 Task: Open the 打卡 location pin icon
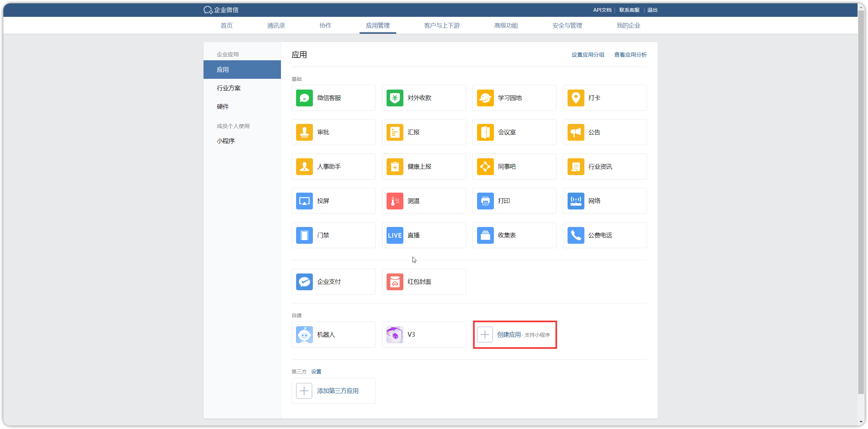(576, 98)
